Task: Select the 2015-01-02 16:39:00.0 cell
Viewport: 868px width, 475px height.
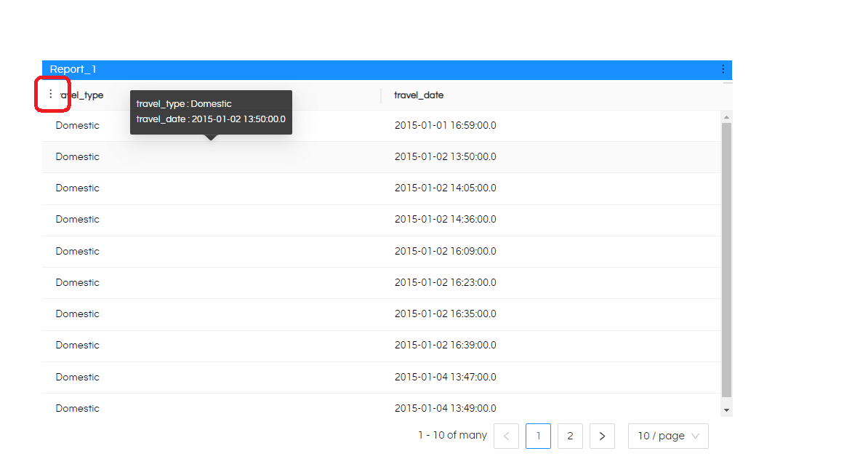Action: click(445, 345)
